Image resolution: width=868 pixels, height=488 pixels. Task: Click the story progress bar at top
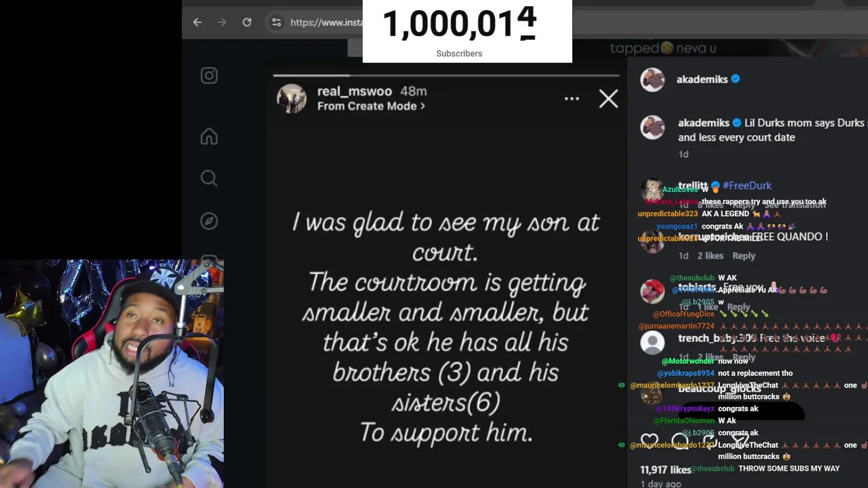446,75
